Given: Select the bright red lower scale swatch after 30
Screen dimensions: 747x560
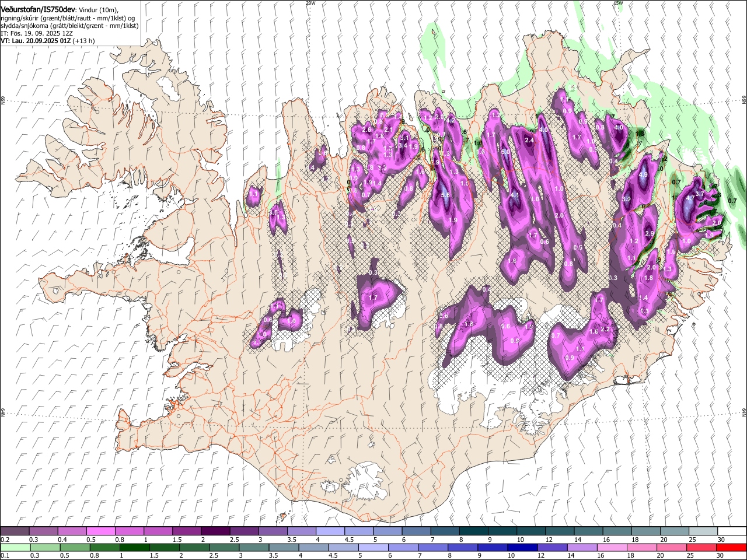Looking at the screenshot, I should pyautogui.click(x=732, y=547).
